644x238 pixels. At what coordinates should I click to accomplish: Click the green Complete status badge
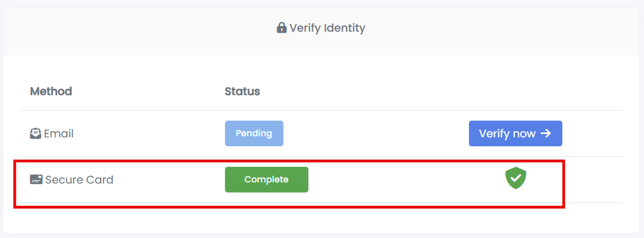pyautogui.click(x=266, y=179)
